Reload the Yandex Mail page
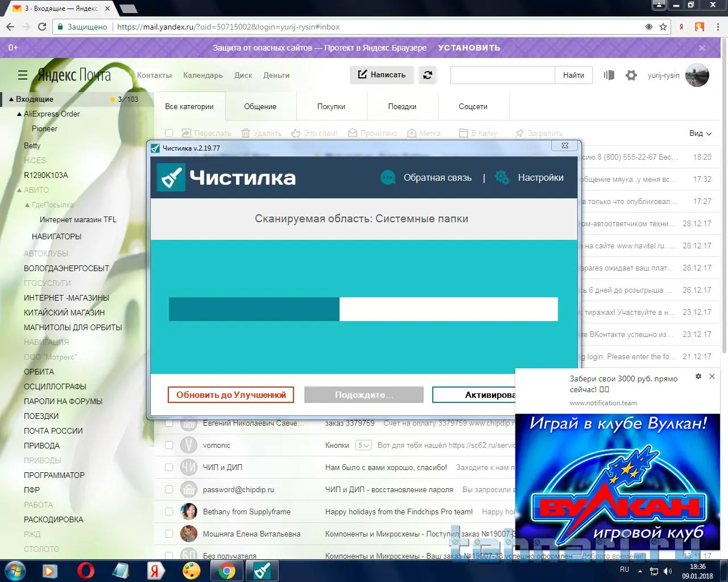The height and width of the screenshot is (582, 728). pyautogui.click(x=42, y=27)
